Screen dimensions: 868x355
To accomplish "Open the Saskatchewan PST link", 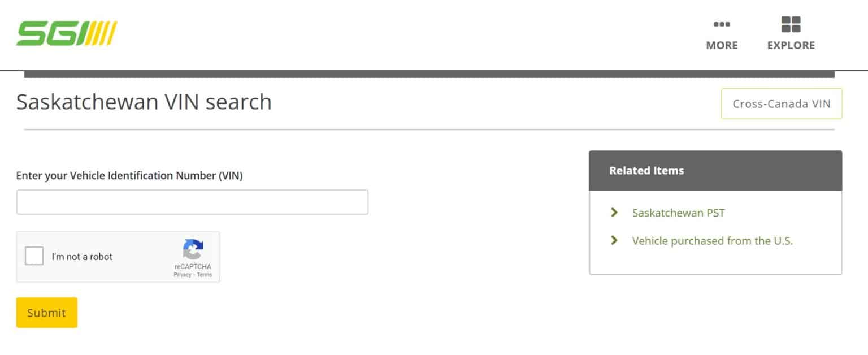I will (678, 213).
